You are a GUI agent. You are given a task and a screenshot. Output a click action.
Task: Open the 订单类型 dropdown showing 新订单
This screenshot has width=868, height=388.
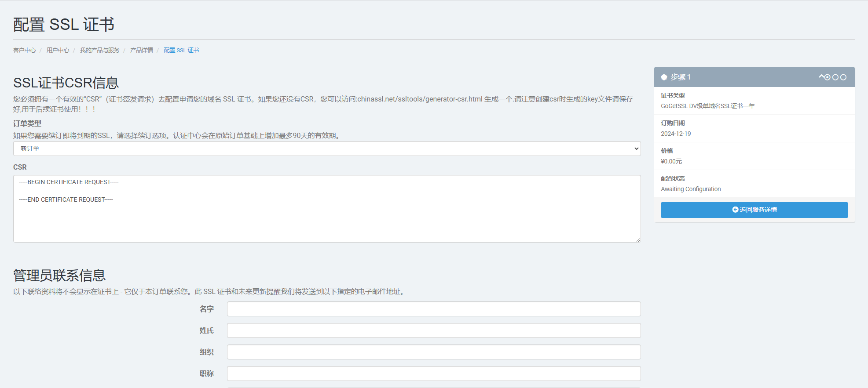[327, 149]
